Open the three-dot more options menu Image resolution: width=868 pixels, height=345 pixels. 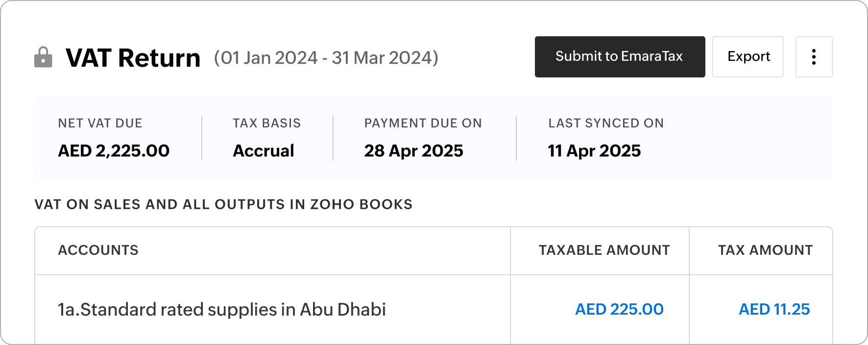[814, 57]
